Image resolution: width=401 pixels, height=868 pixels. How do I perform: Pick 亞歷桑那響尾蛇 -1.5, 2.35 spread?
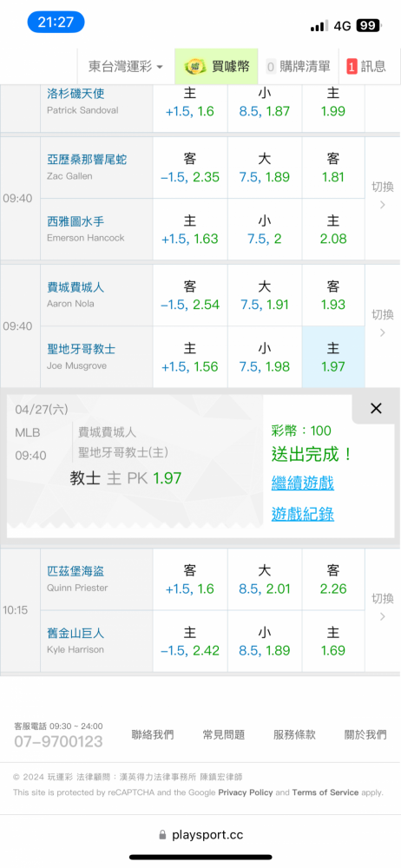tap(190, 168)
